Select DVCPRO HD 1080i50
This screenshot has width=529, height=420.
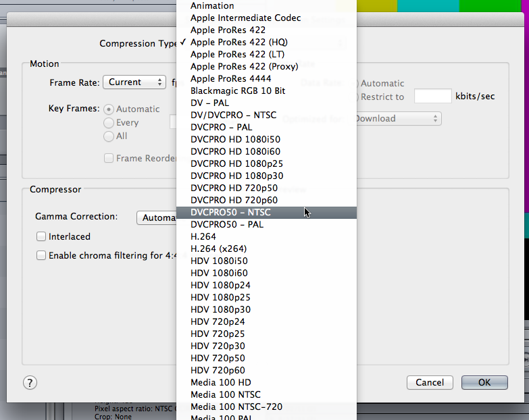pos(266,139)
